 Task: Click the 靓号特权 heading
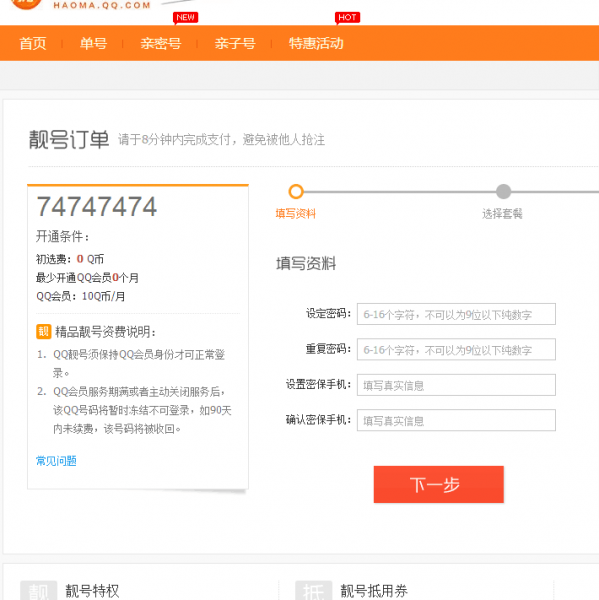pos(92,591)
